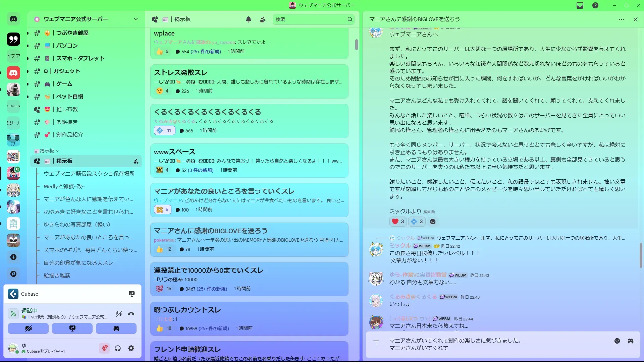Unmute the red microphone button
Screen dimensions: 644x362
[x=104, y=349]
